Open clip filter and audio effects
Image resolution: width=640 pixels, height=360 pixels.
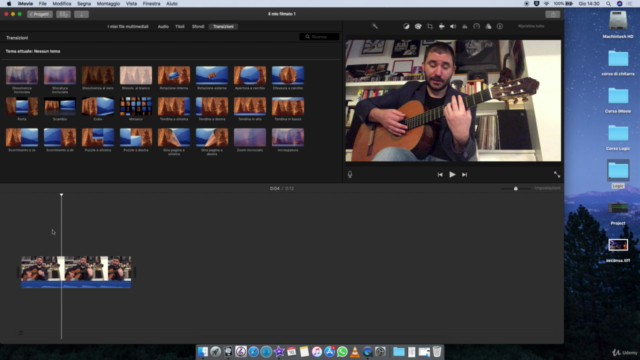[x=488, y=26]
